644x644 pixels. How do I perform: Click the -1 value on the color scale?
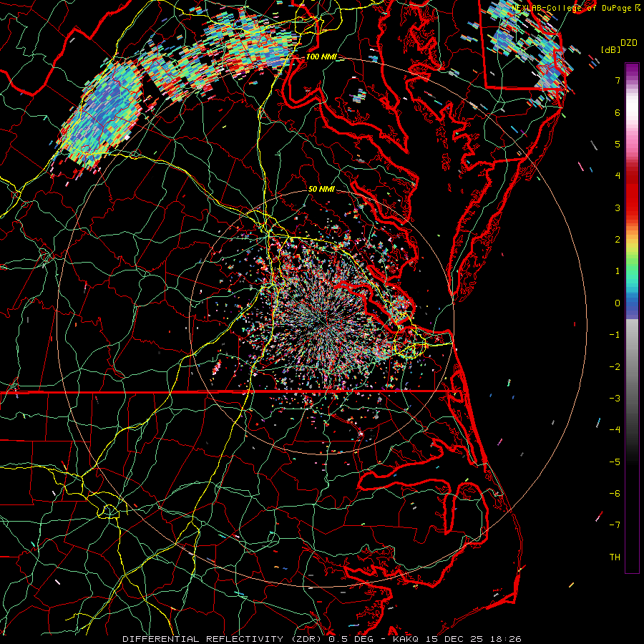tap(615, 335)
